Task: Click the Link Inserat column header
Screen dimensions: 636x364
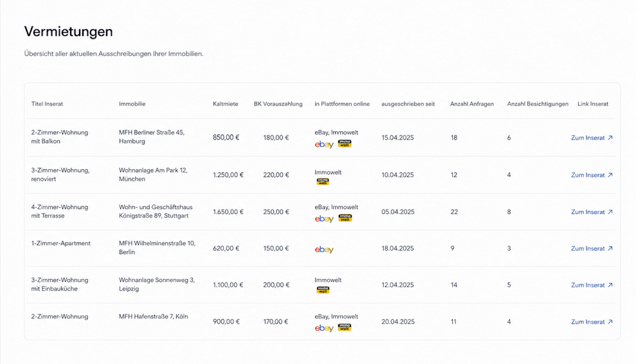Action: click(x=593, y=104)
